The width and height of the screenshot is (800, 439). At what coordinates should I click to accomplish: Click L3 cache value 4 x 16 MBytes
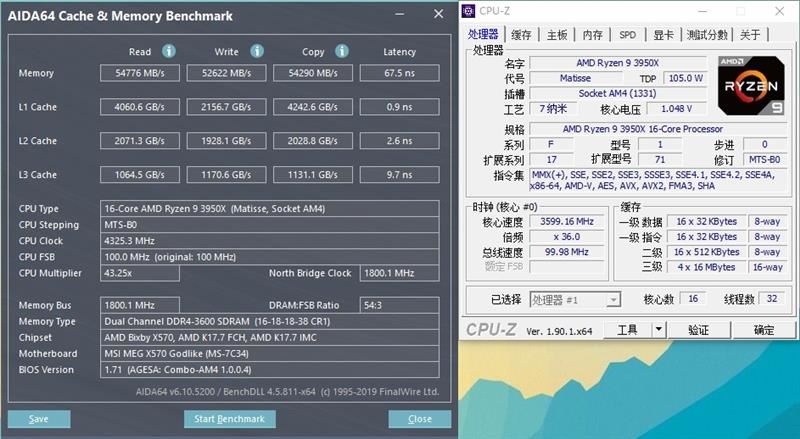[x=706, y=267]
